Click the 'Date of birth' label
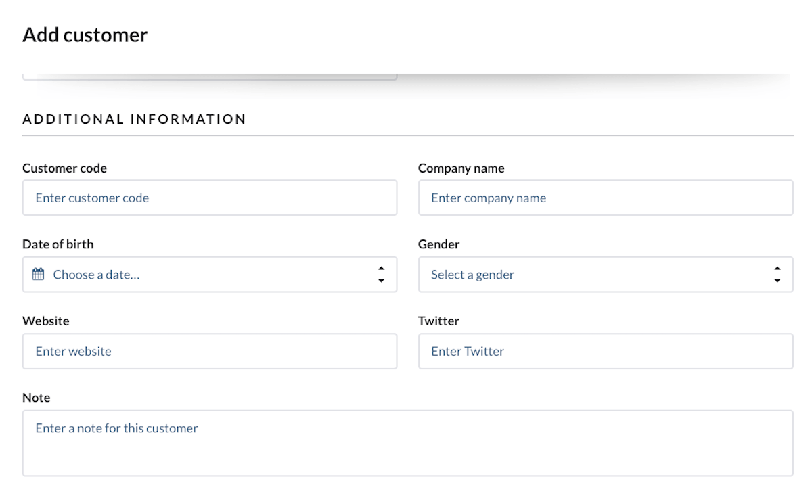Image resolution: width=812 pixels, height=504 pixels. coord(58,244)
